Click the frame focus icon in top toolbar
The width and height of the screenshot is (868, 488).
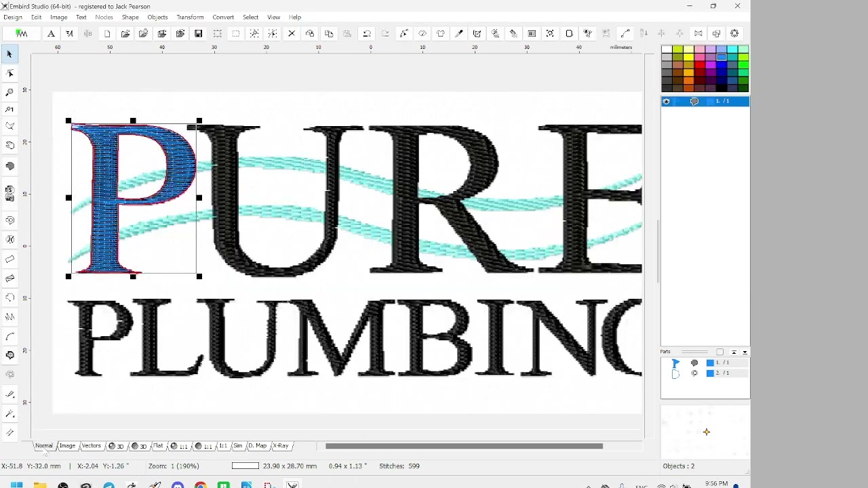tap(550, 33)
